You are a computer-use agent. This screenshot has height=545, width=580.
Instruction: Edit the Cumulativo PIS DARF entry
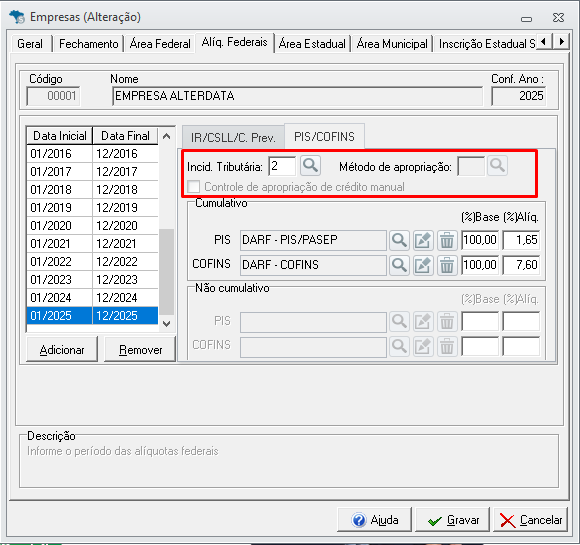(423, 240)
